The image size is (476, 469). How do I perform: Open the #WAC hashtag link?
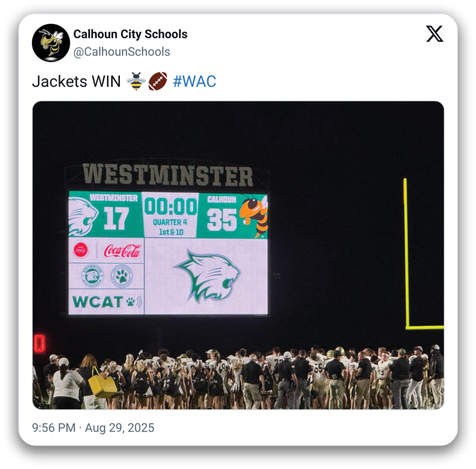tap(195, 81)
